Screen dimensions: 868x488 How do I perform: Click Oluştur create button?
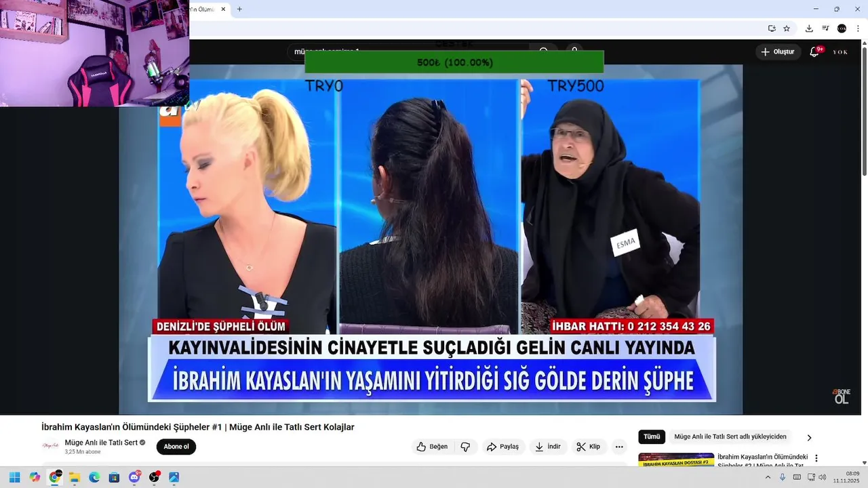(x=778, y=52)
